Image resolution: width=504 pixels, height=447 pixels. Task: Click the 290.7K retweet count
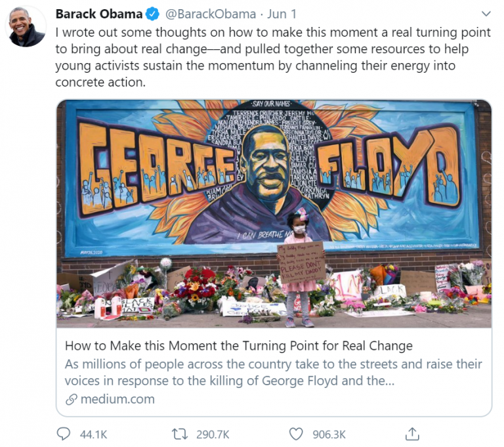point(213,434)
